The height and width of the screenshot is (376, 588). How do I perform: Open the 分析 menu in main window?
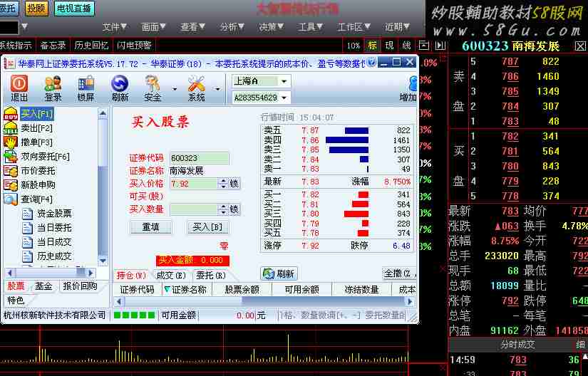pos(232,27)
